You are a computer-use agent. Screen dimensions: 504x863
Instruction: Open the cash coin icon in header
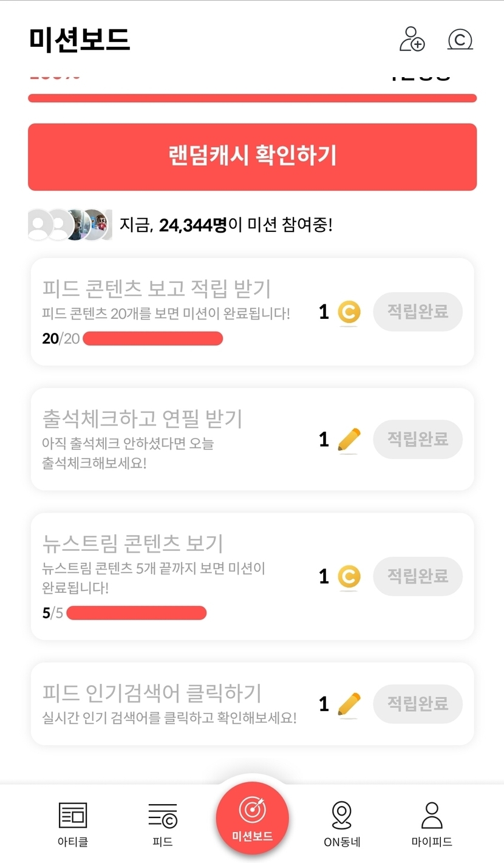tap(460, 39)
